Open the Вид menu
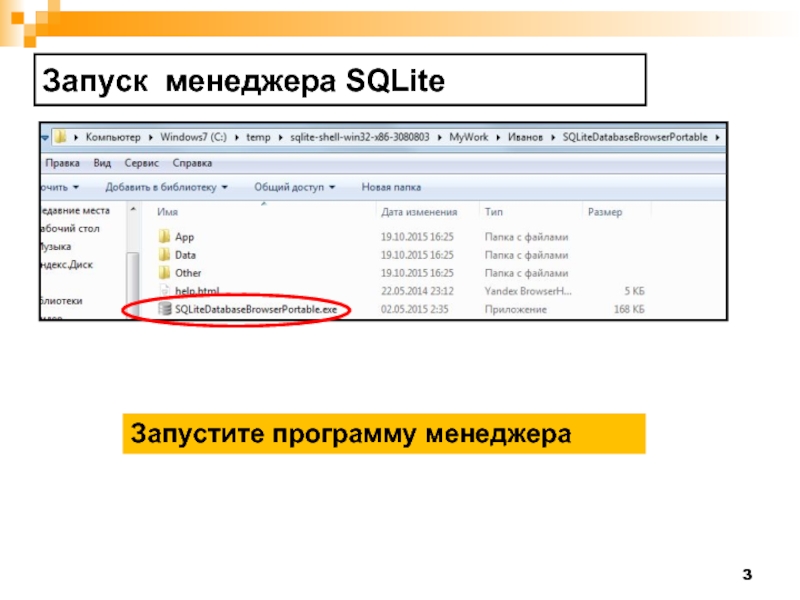 point(102,162)
